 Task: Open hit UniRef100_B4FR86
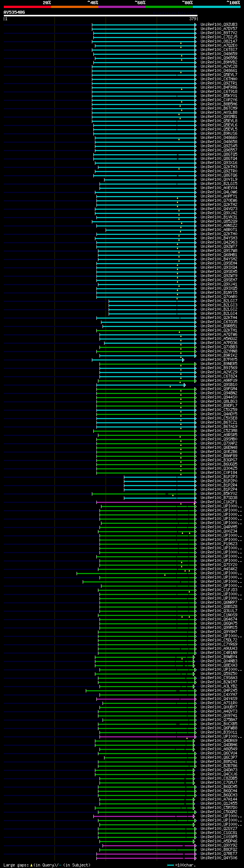219,88
